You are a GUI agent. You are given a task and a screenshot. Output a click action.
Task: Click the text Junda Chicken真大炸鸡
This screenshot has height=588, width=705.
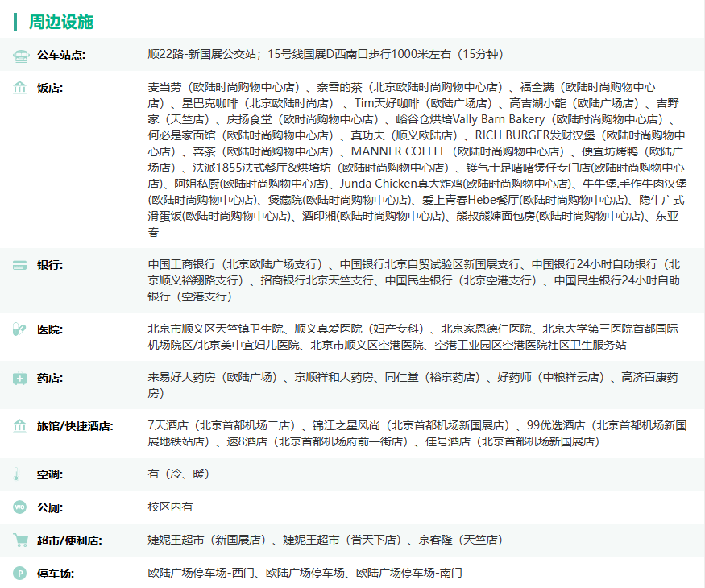point(400,184)
